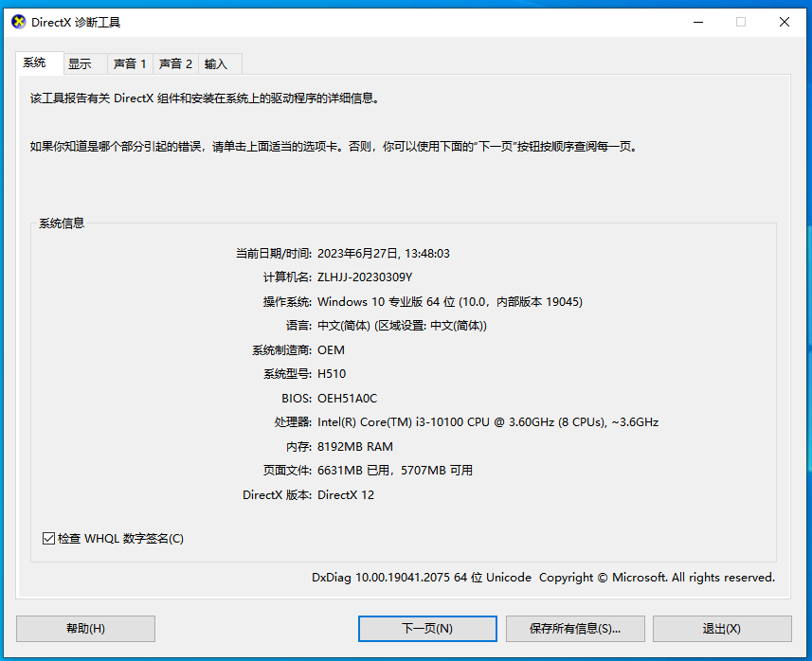This screenshot has height=661, width=812.
Task: Uncheck 检查 WHQL 数字签名 checkbox
Action: [x=48, y=538]
